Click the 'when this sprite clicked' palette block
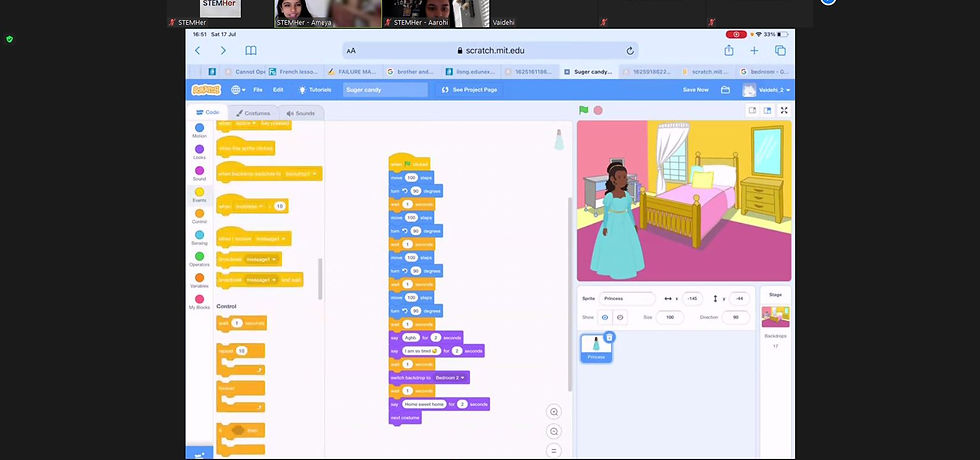 pyautogui.click(x=246, y=148)
